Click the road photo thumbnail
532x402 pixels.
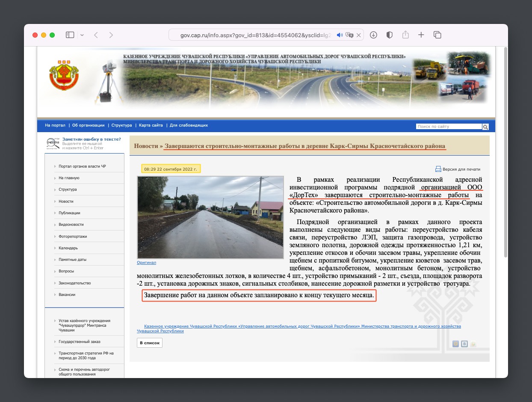210,217
